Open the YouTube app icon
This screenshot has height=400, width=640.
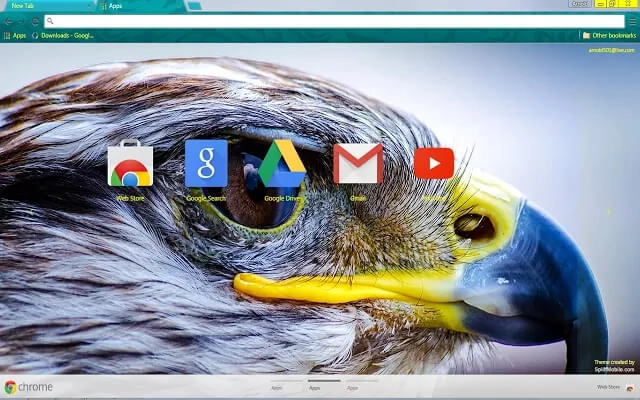[434, 163]
